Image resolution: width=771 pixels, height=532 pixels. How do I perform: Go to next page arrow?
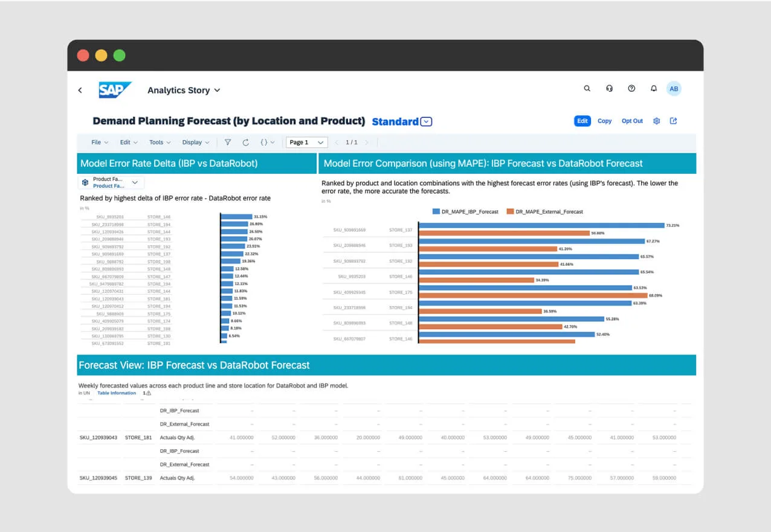point(366,143)
